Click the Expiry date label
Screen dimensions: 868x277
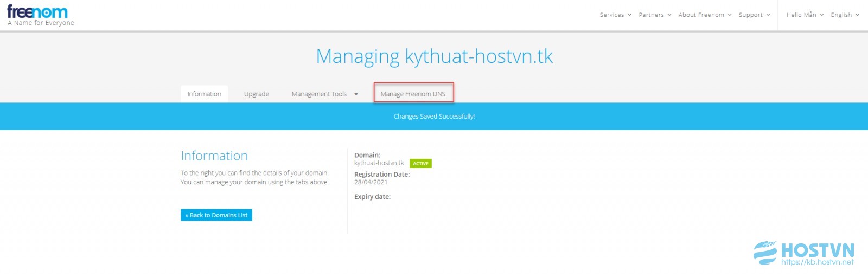(373, 197)
